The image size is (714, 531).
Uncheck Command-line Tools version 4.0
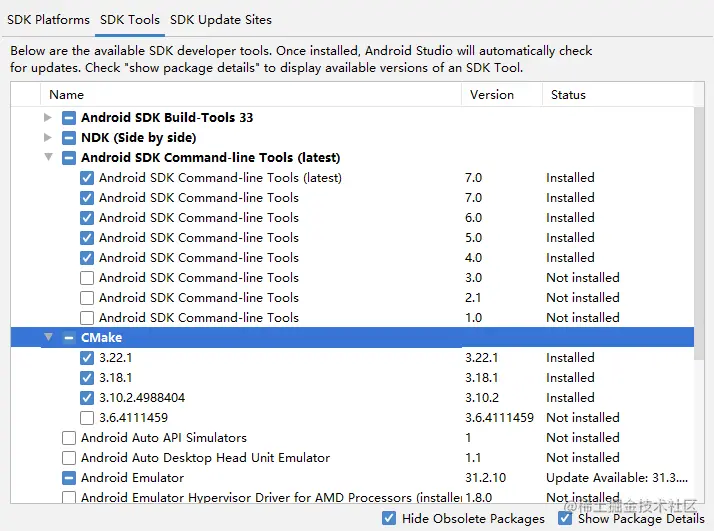coord(87,258)
